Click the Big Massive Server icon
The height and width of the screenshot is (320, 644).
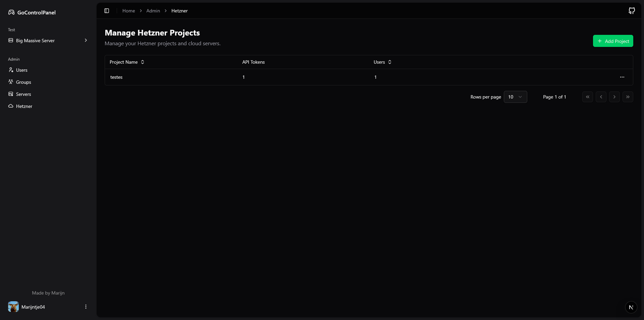pos(11,40)
